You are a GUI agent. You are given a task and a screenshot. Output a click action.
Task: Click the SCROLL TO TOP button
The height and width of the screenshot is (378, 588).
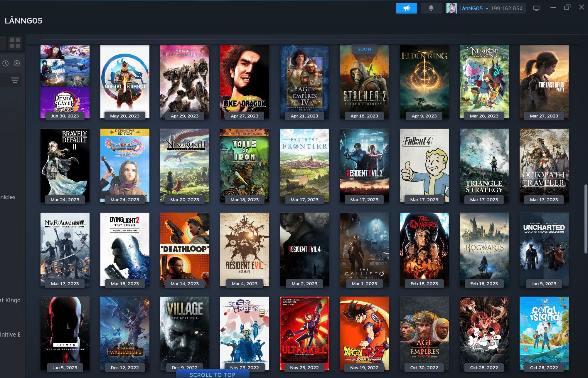point(213,374)
